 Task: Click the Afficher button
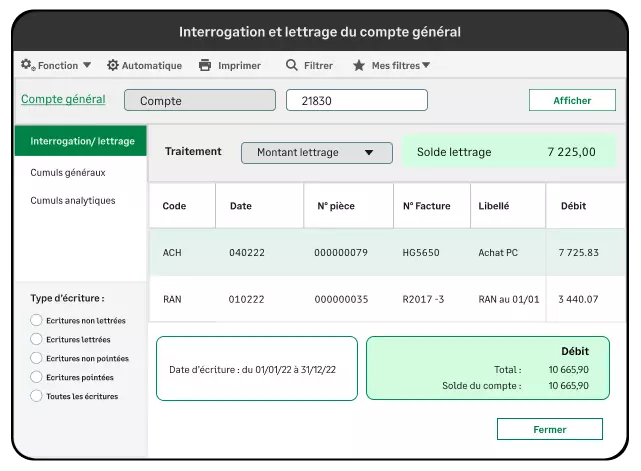[572, 100]
